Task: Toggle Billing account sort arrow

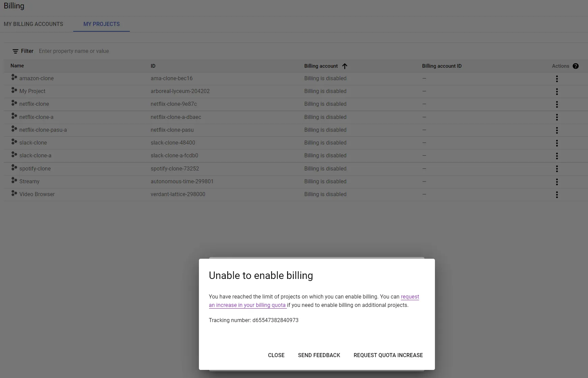Action: (x=345, y=66)
